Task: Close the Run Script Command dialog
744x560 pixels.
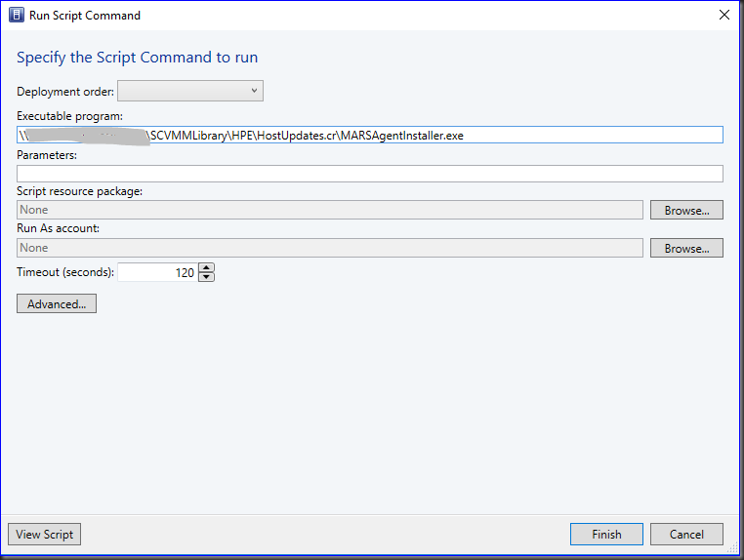Action: 723,16
